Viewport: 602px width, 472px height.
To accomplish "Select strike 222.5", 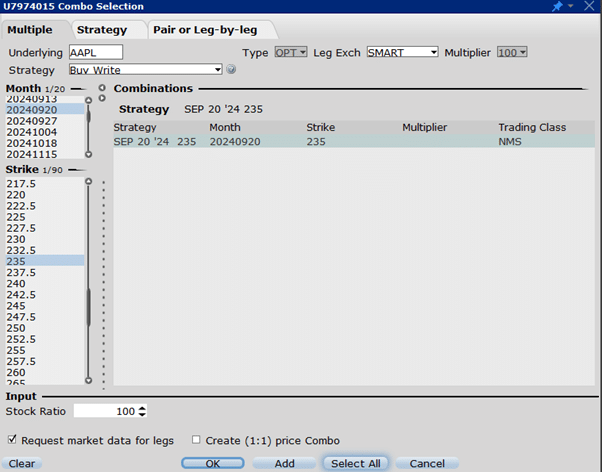I will coord(45,206).
